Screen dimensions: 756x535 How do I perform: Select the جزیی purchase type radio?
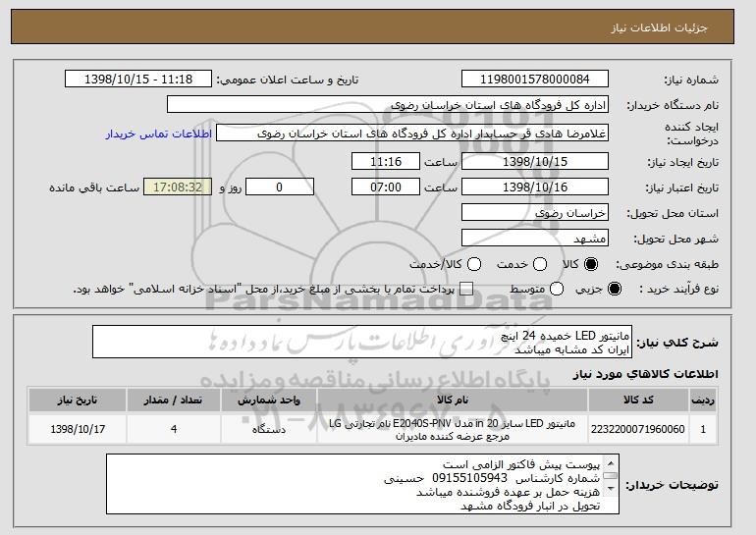pos(615,290)
